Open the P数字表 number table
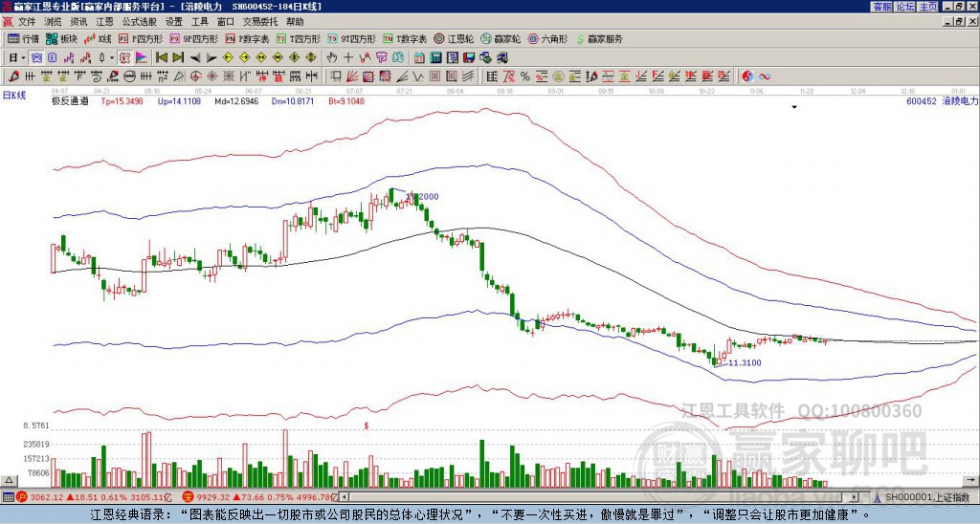Image resolution: width=980 pixels, height=524 pixels. point(248,38)
